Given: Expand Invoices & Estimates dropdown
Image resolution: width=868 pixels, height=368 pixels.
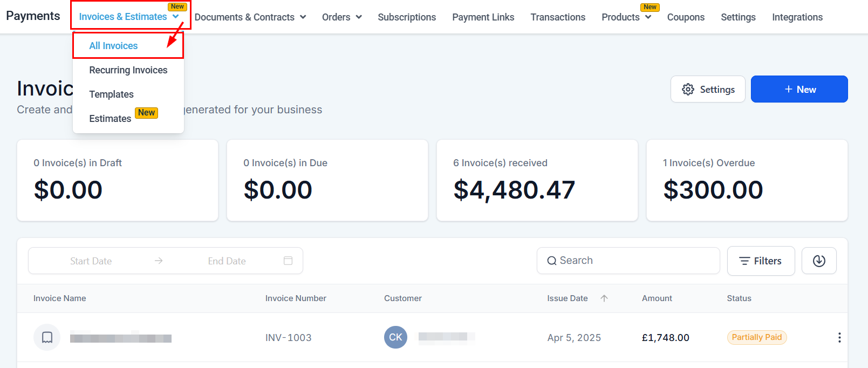Looking at the screenshot, I should pos(129,17).
